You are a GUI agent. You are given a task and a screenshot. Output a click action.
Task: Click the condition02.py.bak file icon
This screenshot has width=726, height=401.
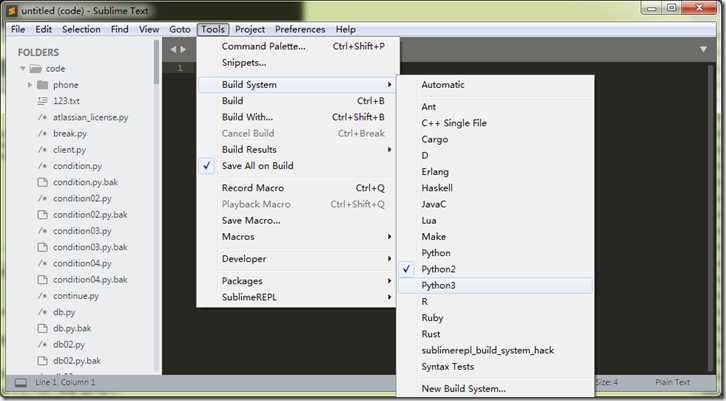(43, 214)
